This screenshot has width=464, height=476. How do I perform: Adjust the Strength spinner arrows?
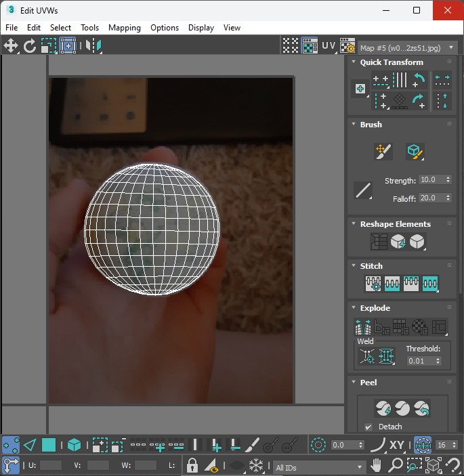448,179
